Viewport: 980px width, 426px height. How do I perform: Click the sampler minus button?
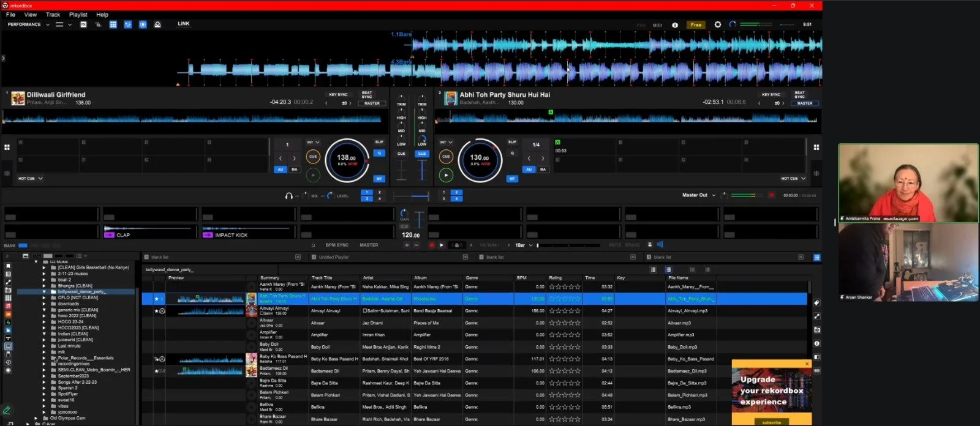[417, 245]
